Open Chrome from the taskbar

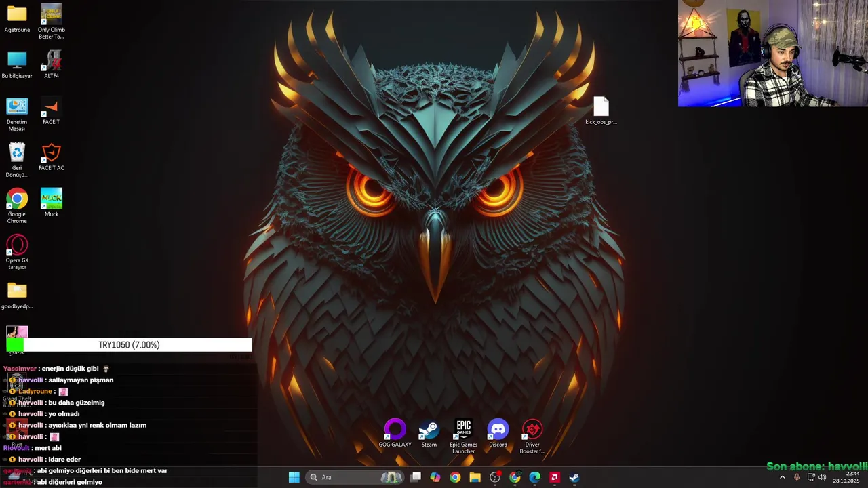[455, 477]
